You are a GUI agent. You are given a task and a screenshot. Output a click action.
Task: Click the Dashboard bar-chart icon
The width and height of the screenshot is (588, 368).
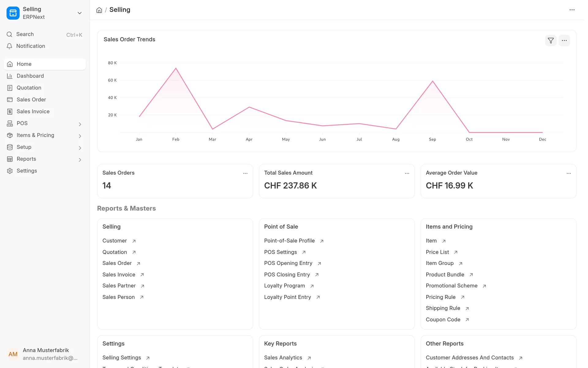(10, 76)
